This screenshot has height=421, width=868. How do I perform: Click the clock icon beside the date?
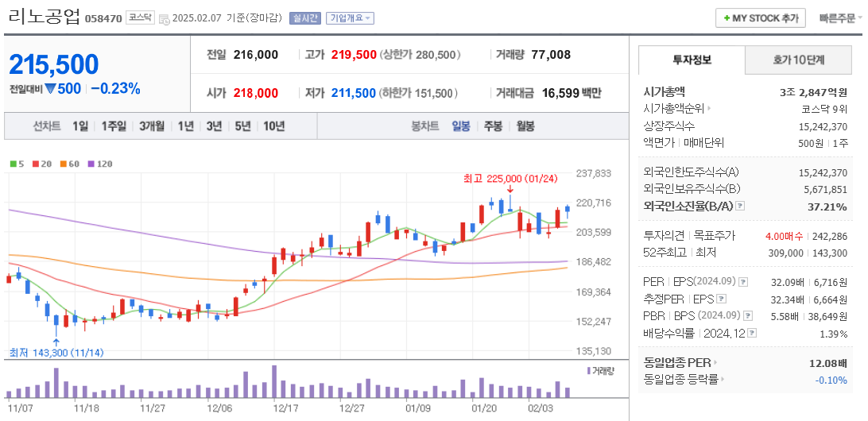pos(165,18)
